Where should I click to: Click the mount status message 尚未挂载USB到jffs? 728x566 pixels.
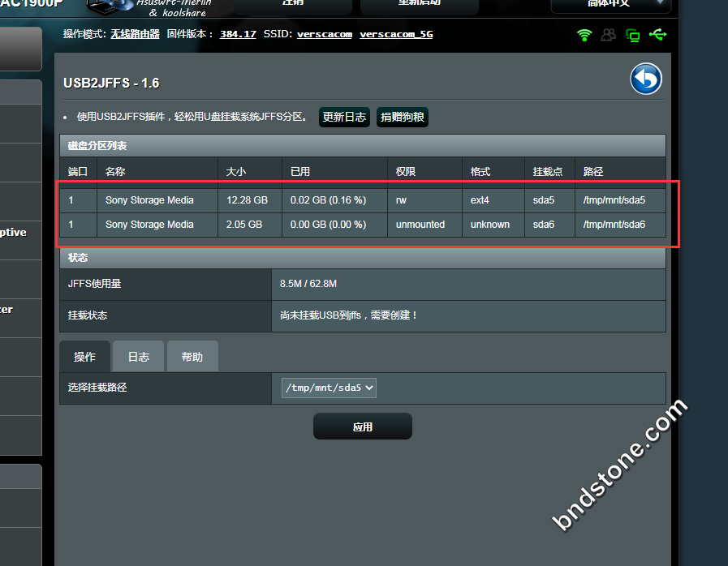pyautogui.click(x=349, y=315)
